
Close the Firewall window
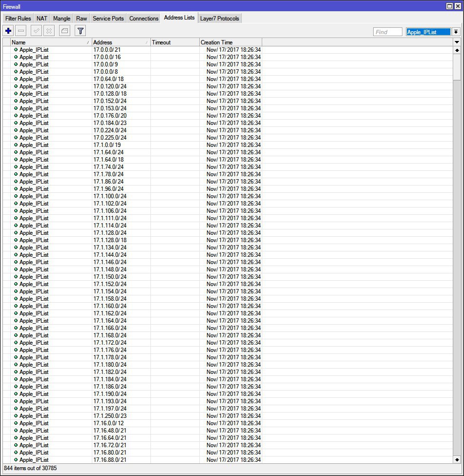point(458,6)
